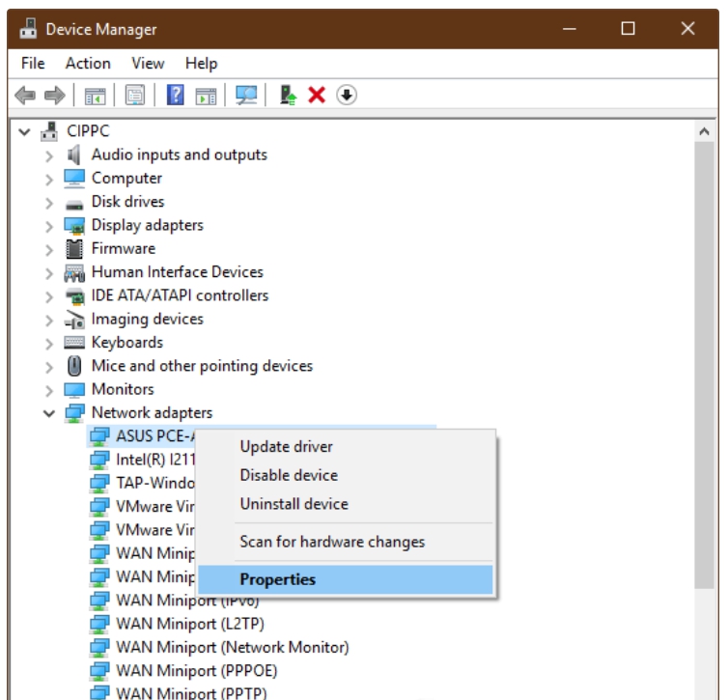The image size is (728, 700).
Task: Click the Properties toolbar icon
Action: click(134, 95)
